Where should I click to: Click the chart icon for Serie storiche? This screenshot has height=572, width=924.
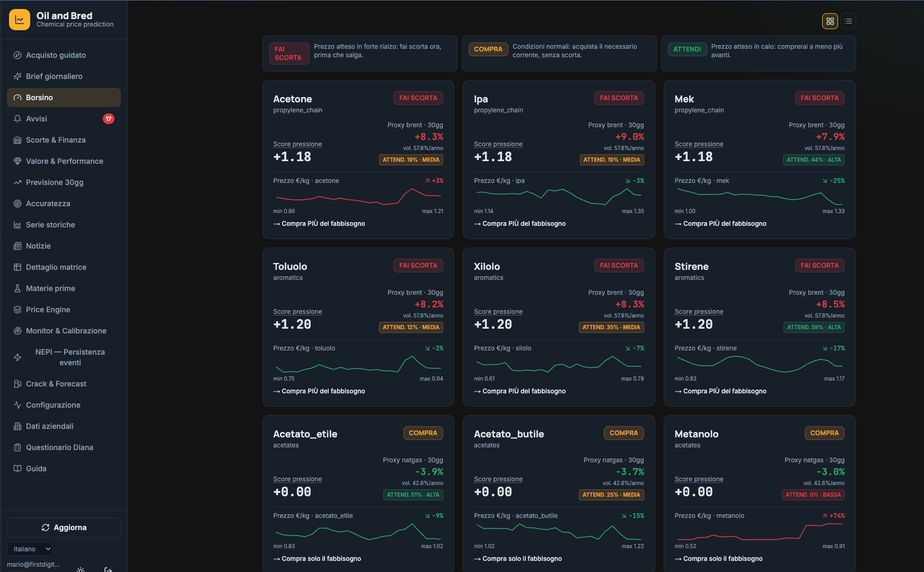tap(17, 225)
